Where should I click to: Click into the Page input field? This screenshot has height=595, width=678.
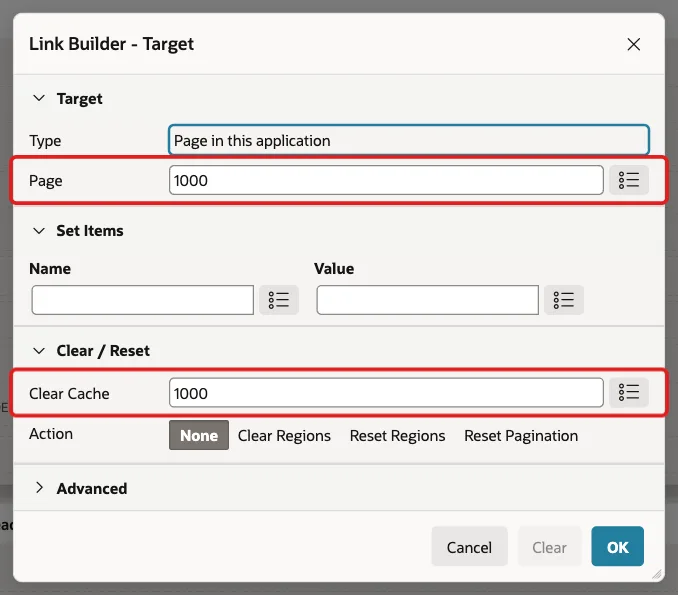pyautogui.click(x=386, y=180)
